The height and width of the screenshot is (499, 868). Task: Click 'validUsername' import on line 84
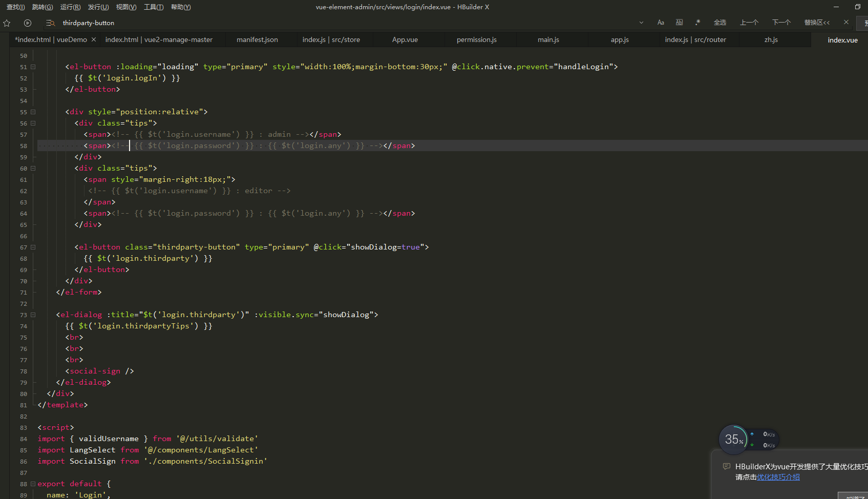(109, 439)
